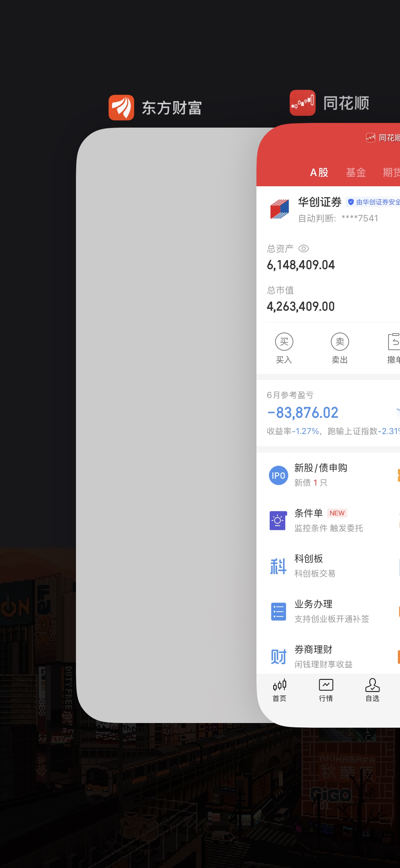Select the 基金 tab
The height and width of the screenshot is (868, 400).
tap(356, 173)
